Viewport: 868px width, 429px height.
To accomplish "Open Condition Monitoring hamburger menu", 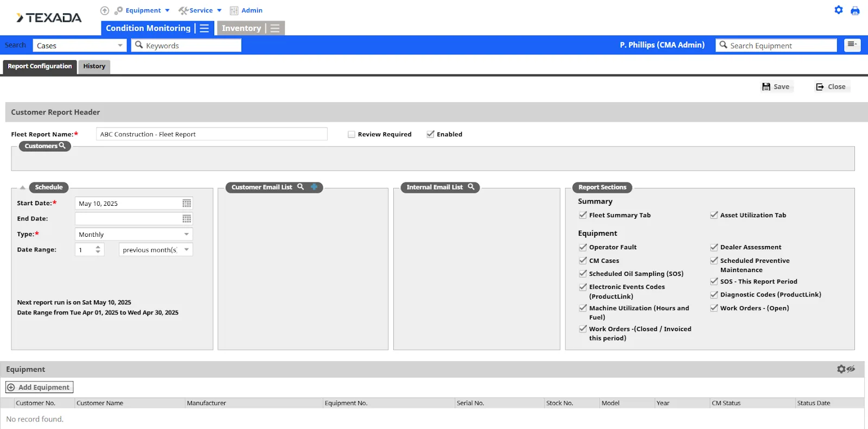I will tap(205, 28).
